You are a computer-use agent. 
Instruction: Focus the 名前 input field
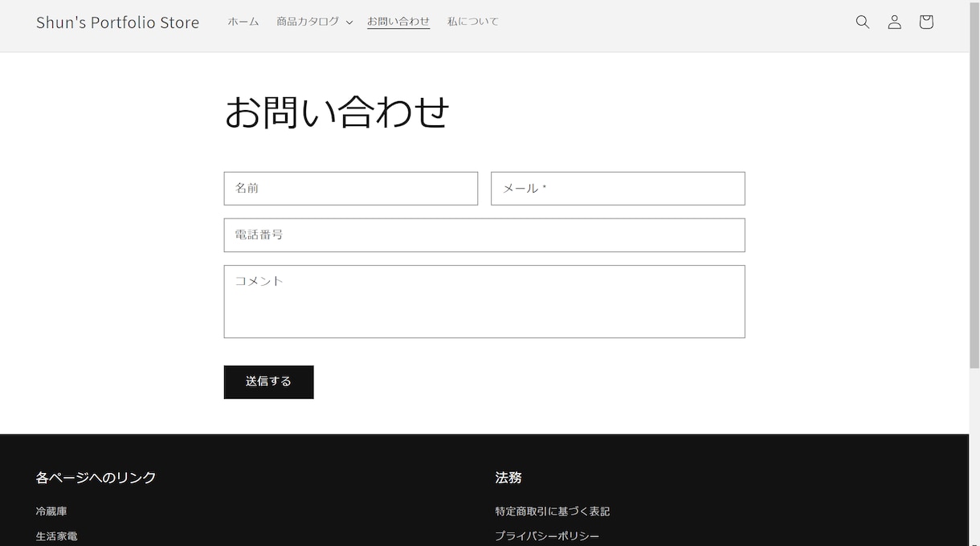click(x=351, y=188)
